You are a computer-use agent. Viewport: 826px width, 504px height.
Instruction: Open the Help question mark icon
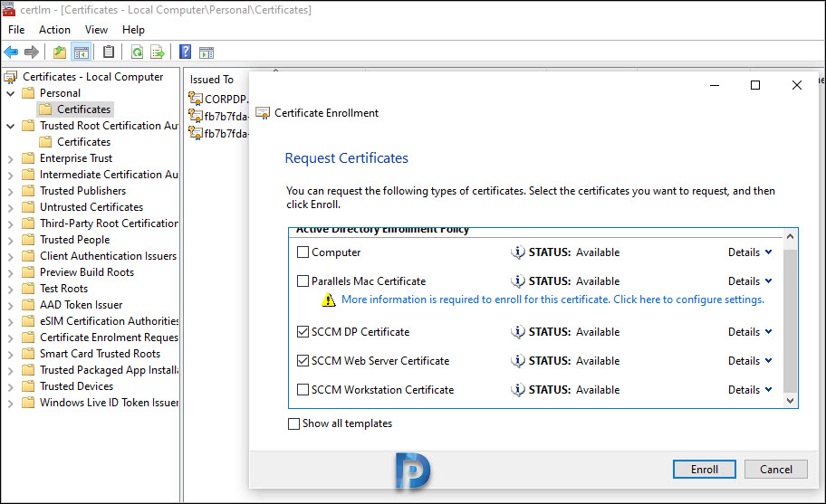(186, 52)
